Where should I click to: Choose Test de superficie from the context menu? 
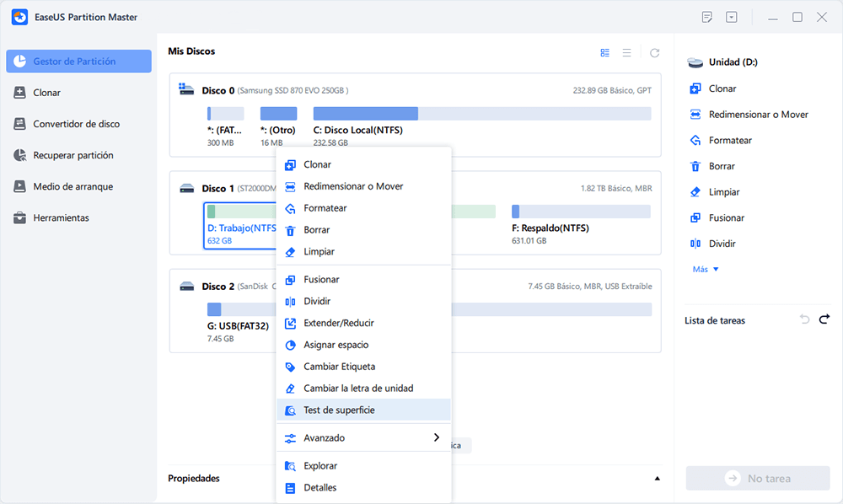pos(363,410)
